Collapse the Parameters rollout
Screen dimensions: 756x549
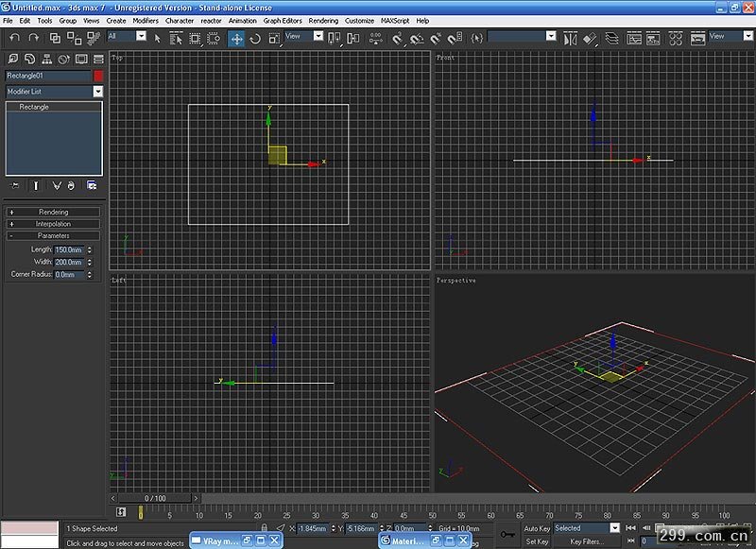tap(54, 235)
